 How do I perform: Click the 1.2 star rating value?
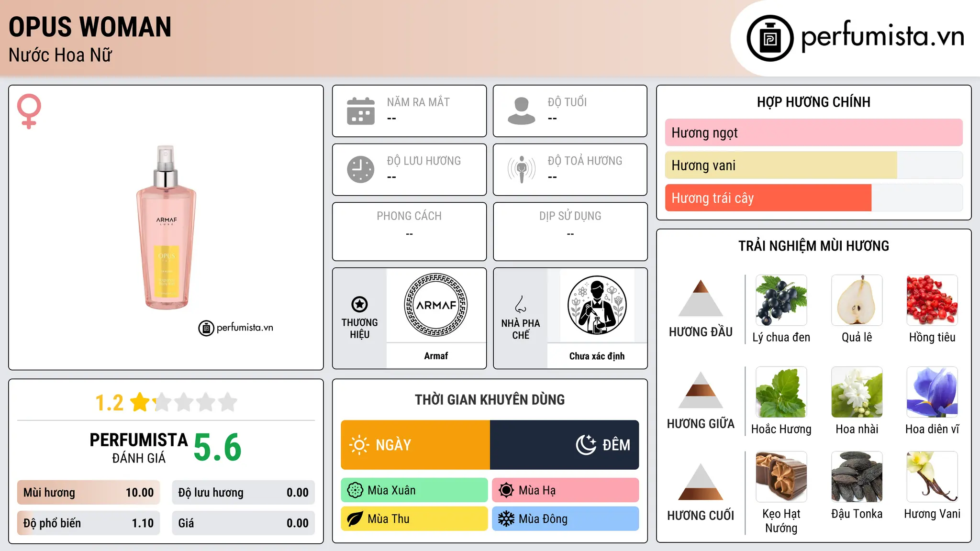coord(110,403)
